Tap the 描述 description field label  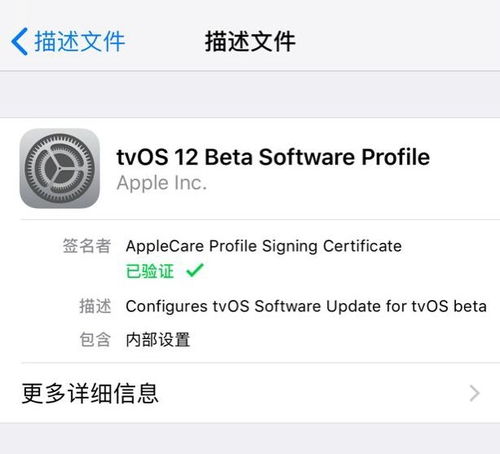[x=95, y=306]
